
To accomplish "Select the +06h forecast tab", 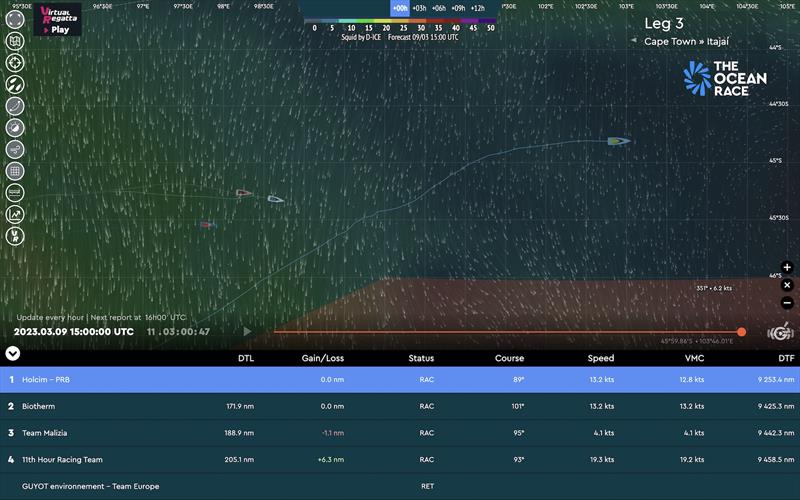I will (x=439, y=8).
